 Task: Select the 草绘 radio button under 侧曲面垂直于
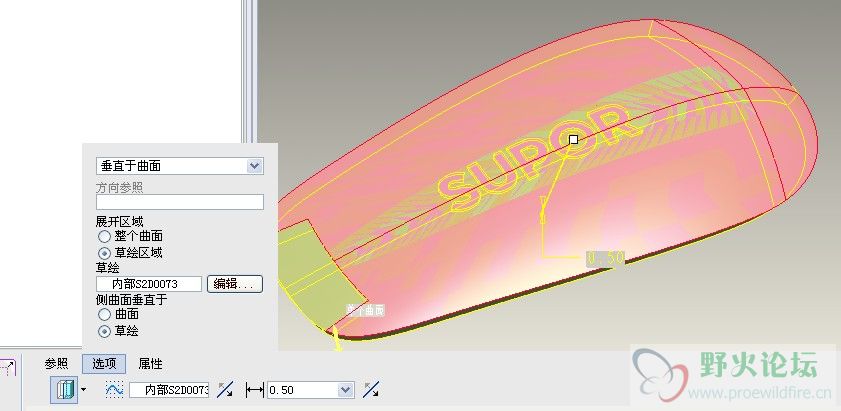click(x=105, y=332)
